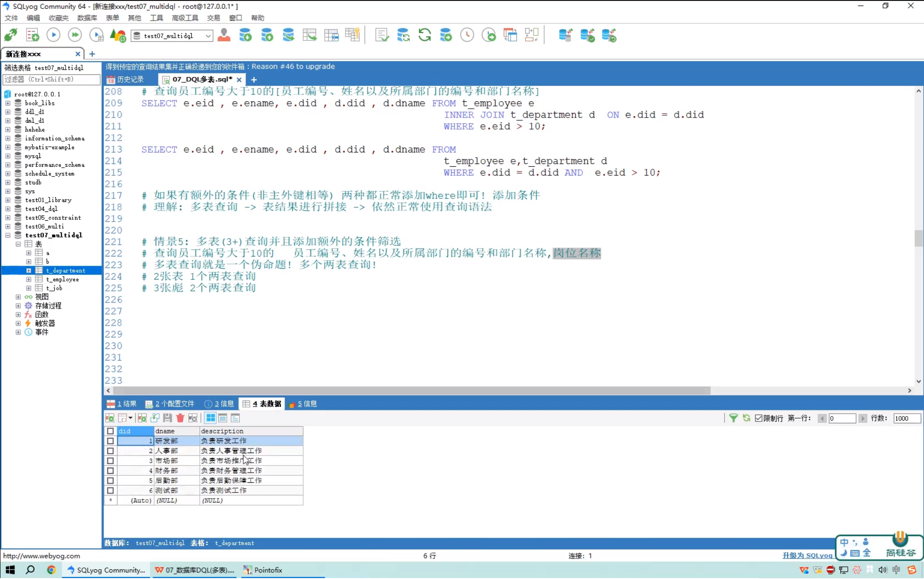Screen dimensions: 924x579
Task: Click the clock scheduled backup icon
Action: (x=467, y=35)
